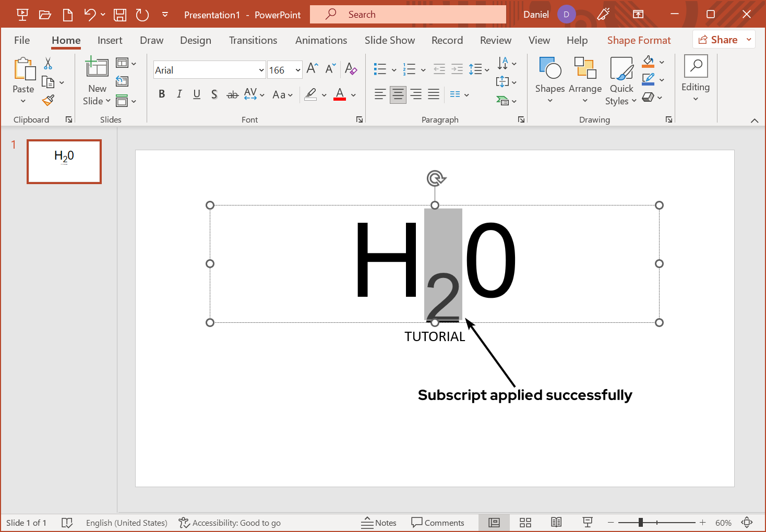Viewport: 766px width, 532px height.
Task: Toggle Bold formatting
Action: [162, 94]
